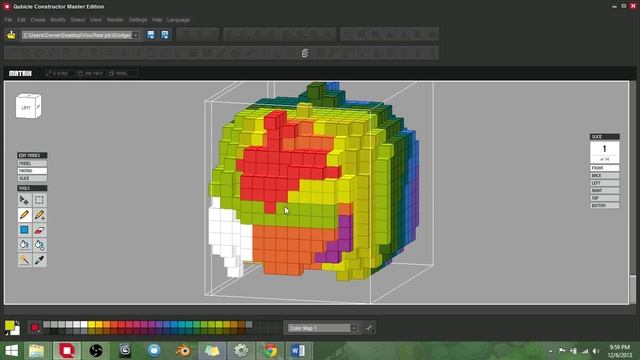Select the move/pointer tool
The height and width of the screenshot is (360, 640).
(x=24, y=200)
